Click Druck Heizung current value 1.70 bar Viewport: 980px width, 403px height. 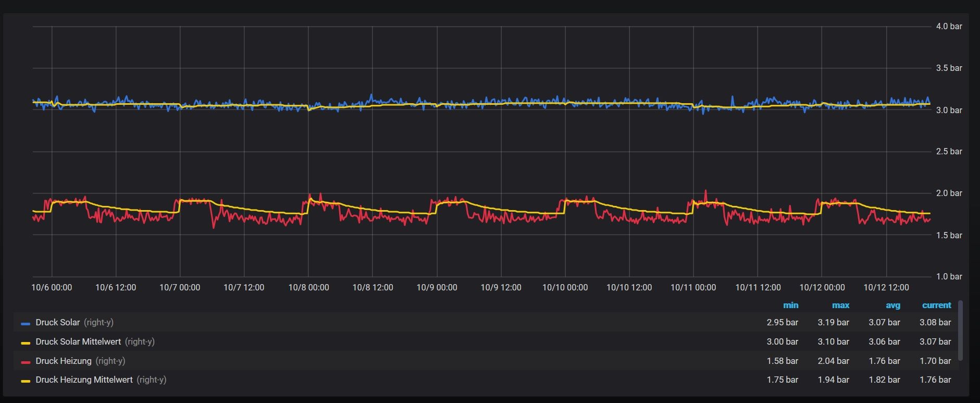tap(935, 361)
